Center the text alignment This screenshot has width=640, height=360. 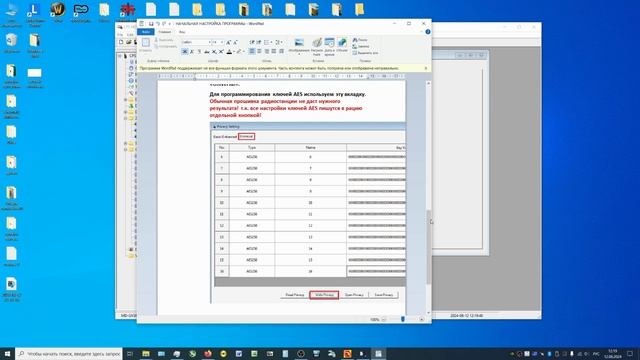pos(259,51)
